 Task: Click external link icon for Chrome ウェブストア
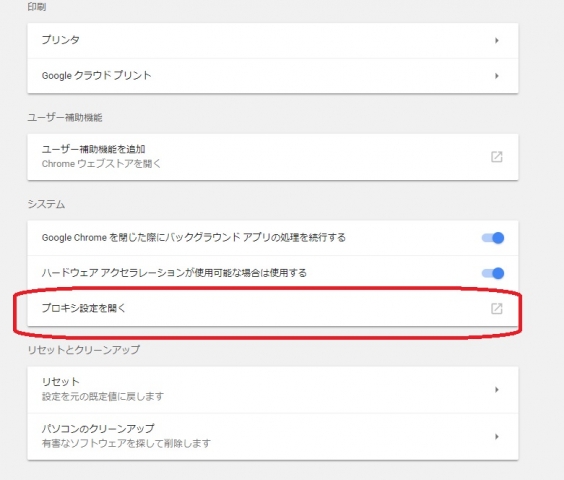click(496, 157)
